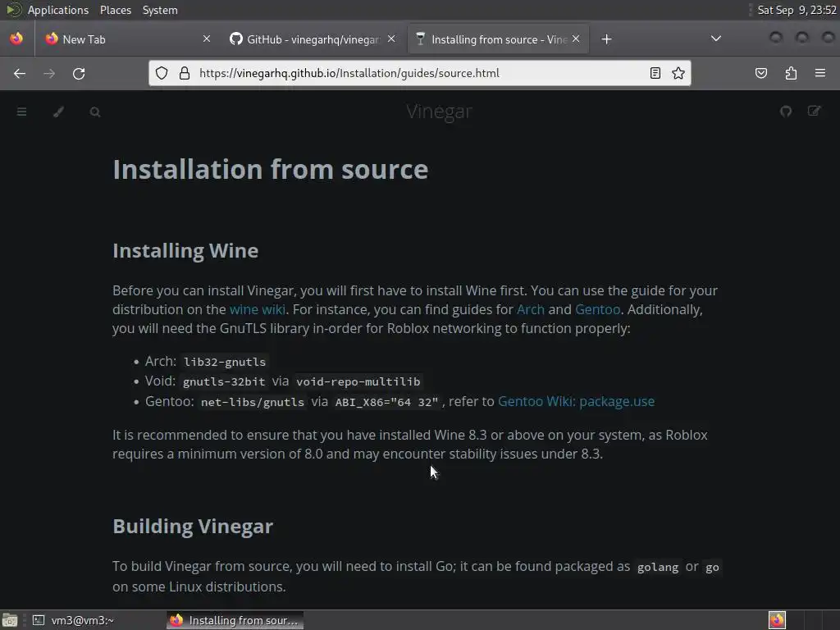Open the Firefox application menu
840x630 pixels.
coord(819,73)
